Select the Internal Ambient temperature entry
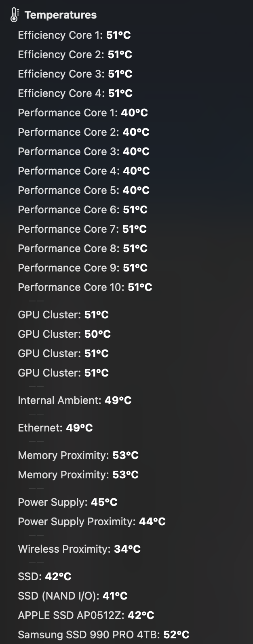 [74, 400]
